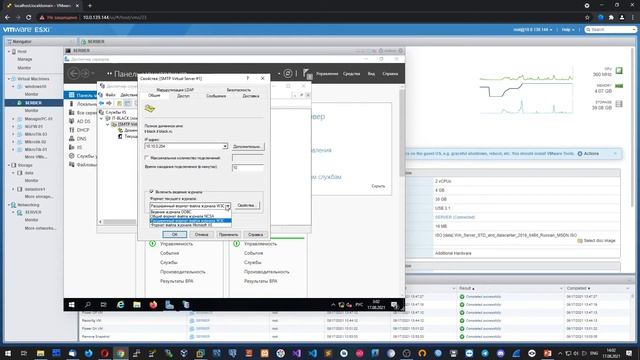Choose Microsoft IIS log format in the list

click(191, 225)
